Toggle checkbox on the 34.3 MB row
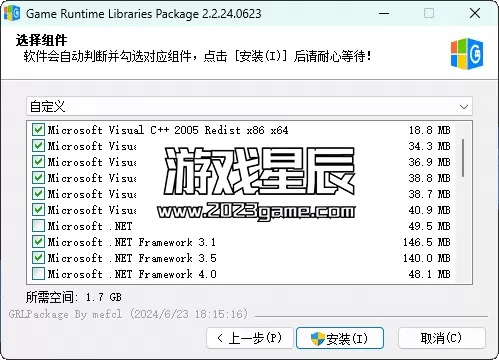 (x=38, y=146)
